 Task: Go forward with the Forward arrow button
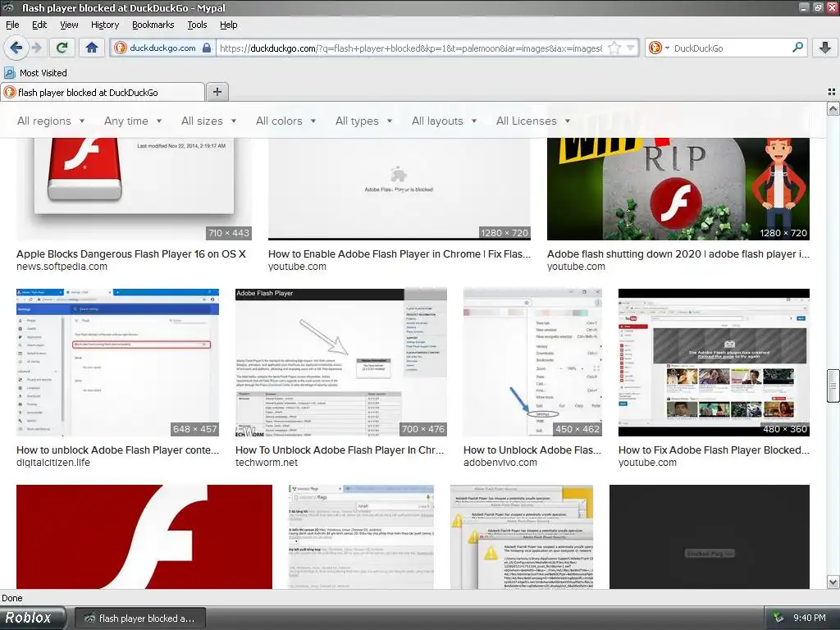(36, 48)
